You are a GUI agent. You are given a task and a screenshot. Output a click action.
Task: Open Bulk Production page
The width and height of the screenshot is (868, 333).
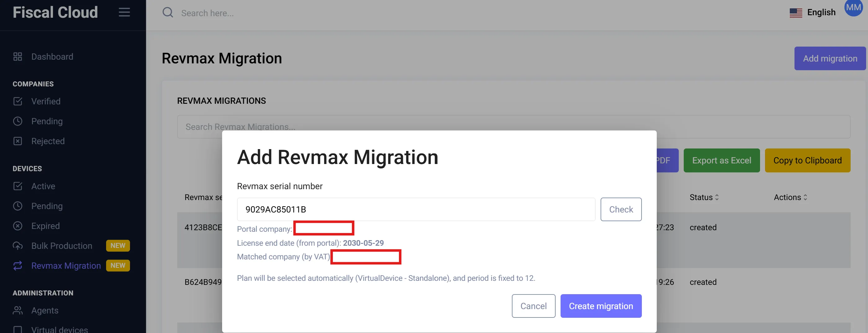pos(62,246)
